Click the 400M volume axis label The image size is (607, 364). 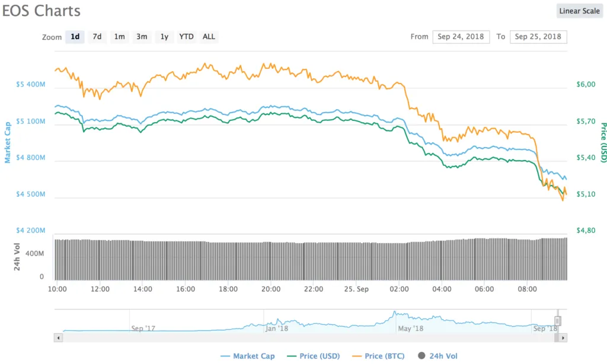35,254
